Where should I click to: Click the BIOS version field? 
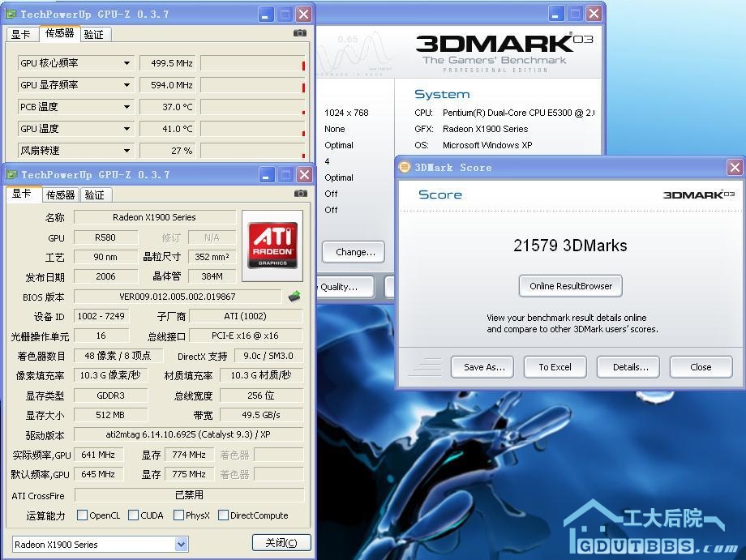click(178, 297)
